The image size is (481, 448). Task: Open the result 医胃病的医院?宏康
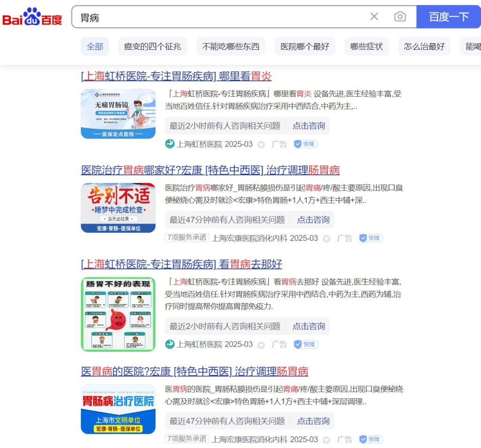194,371
